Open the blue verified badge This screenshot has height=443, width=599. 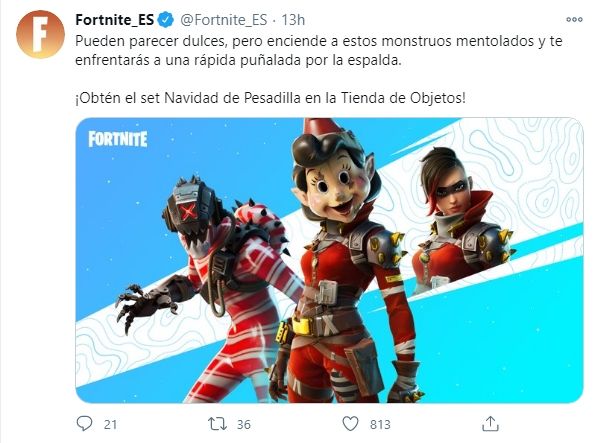[166, 20]
